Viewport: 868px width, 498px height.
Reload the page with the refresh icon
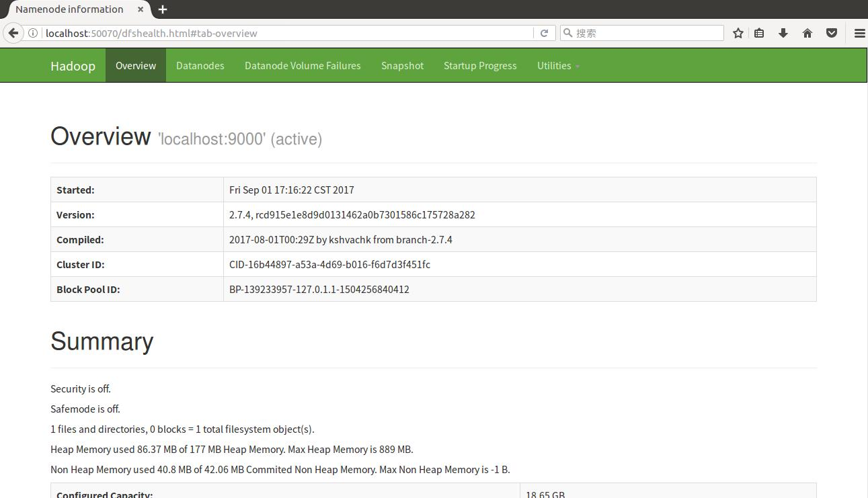point(544,33)
